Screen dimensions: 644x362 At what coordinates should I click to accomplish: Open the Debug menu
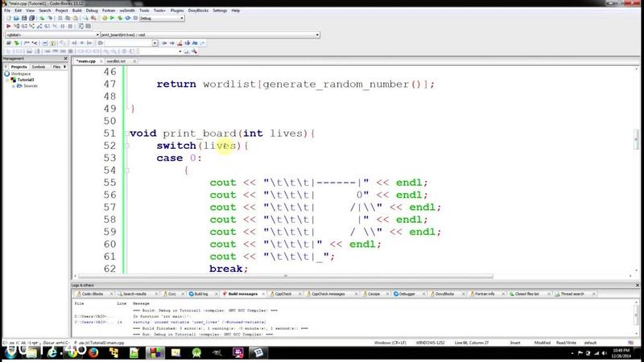click(92, 10)
